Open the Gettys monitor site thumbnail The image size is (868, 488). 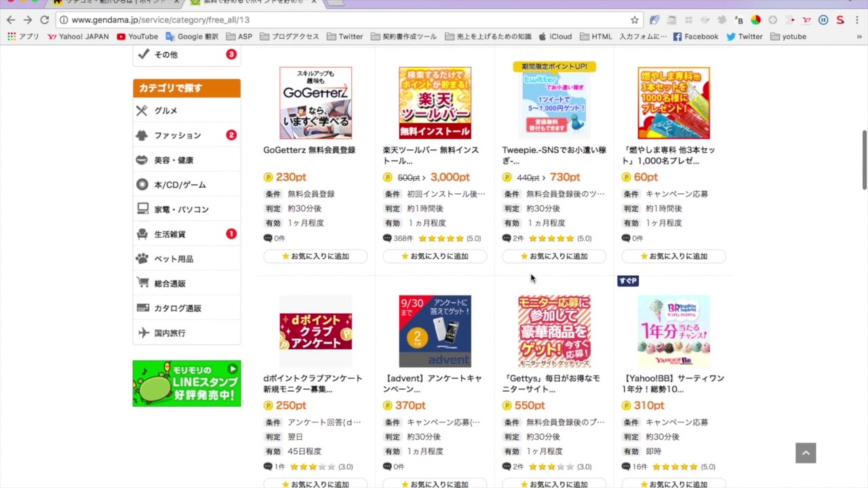tap(554, 331)
